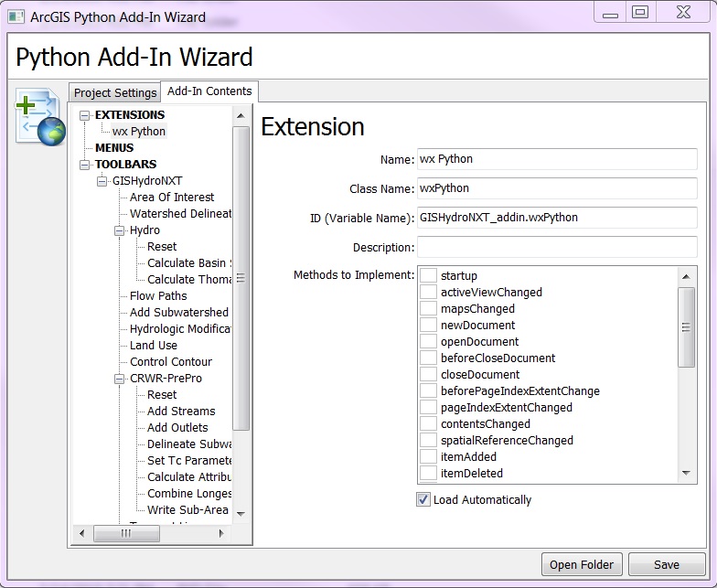This screenshot has width=717, height=588.
Task: Select Reset under Hydro
Action: coord(162,247)
